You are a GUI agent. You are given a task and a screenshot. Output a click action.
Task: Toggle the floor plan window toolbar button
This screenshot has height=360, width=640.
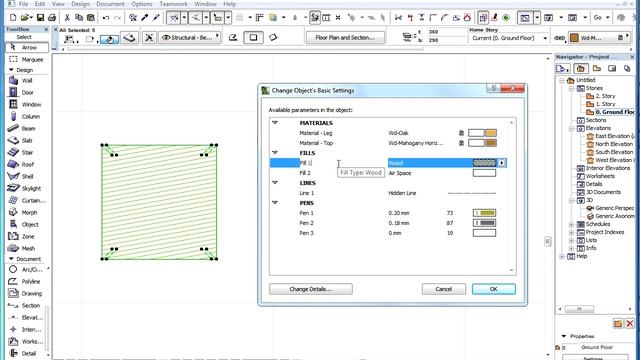(x=525, y=18)
